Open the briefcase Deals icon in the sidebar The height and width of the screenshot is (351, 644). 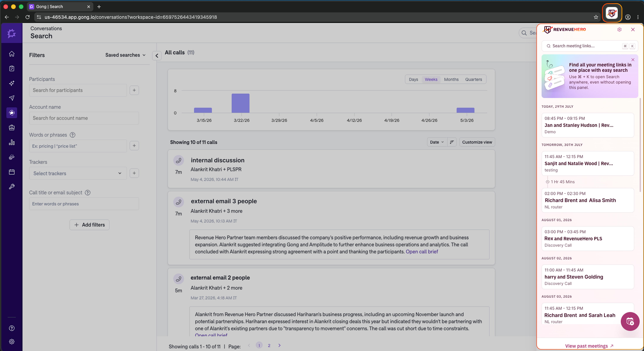point(11,128)
